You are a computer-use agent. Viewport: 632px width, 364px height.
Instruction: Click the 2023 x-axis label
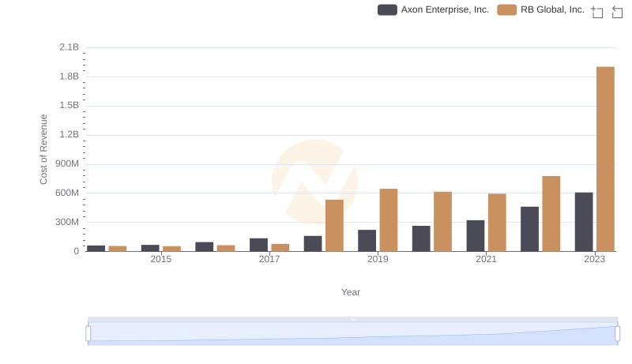pos(595,259)
